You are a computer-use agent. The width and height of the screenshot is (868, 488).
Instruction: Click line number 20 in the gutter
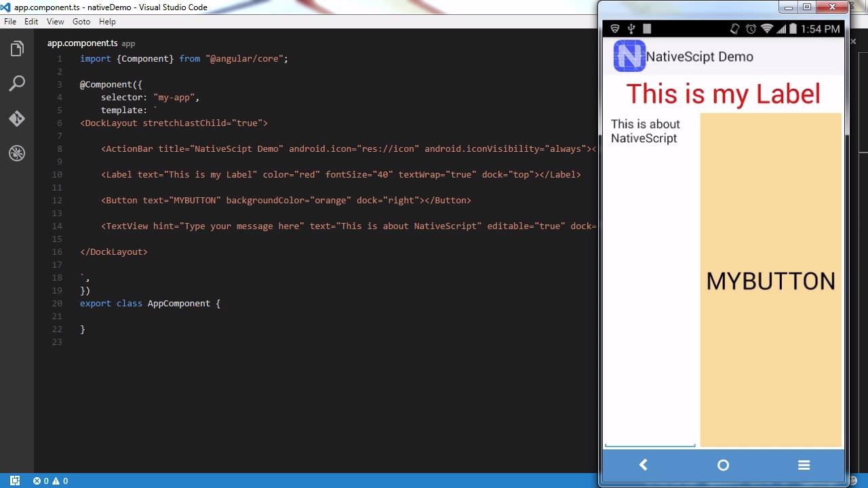tap(56, 304)
